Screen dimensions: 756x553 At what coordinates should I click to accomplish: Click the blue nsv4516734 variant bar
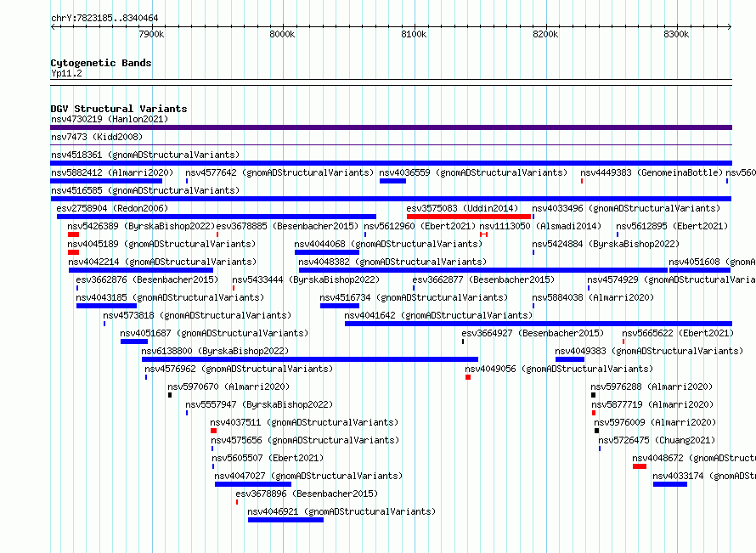tap(340, 306)
